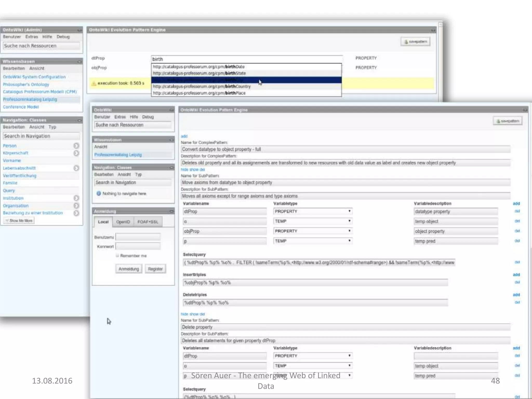The image size is (532, 399).
Task: Click the Show Me More button
Action: click(x=19, y=221)
